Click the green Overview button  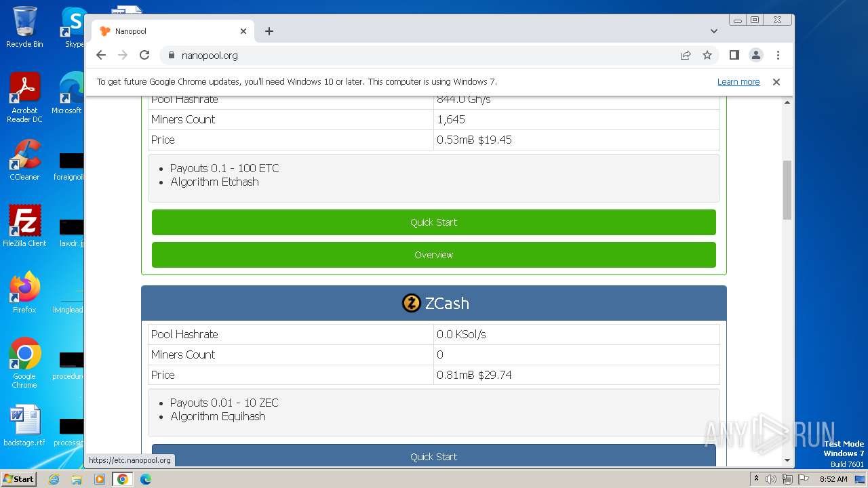coord(434,255)
